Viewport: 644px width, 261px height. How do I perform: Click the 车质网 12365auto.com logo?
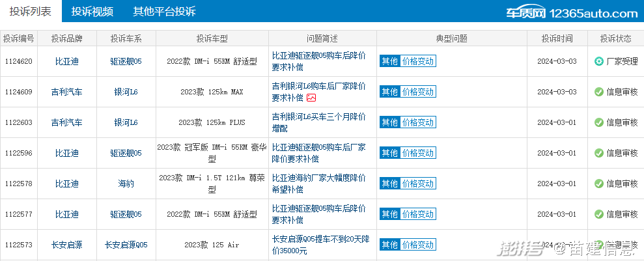click(x=572, y=13)
